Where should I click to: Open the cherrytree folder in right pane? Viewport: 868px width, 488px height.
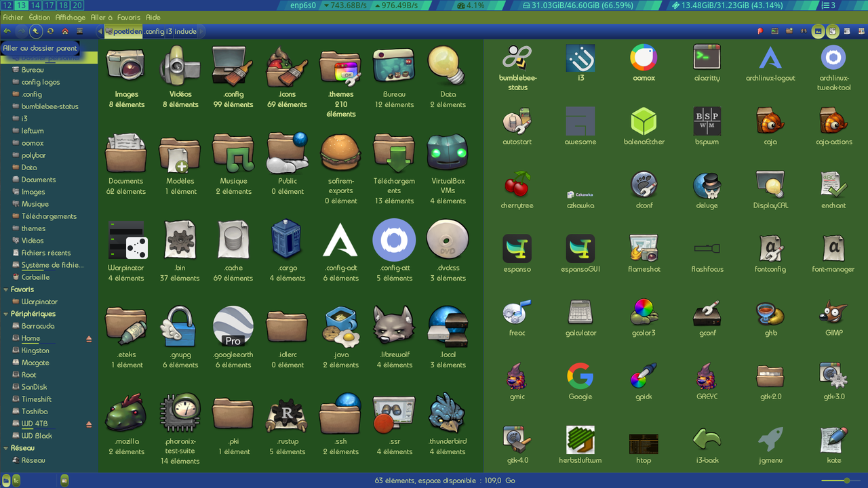[x=517, y=191]
